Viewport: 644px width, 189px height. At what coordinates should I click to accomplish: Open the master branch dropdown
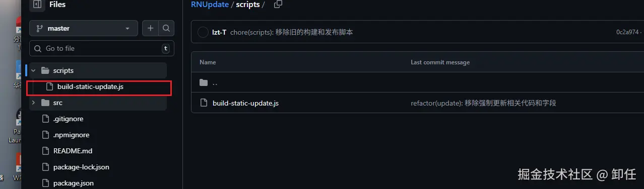click(x=83, y=29)
